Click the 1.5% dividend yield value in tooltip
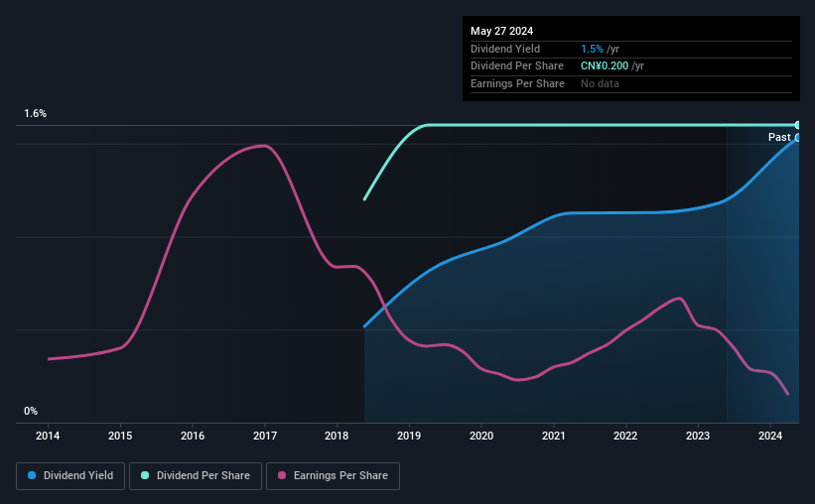Image resolution: width=815 pixels, height=504 pixels. tap(592, 49)
